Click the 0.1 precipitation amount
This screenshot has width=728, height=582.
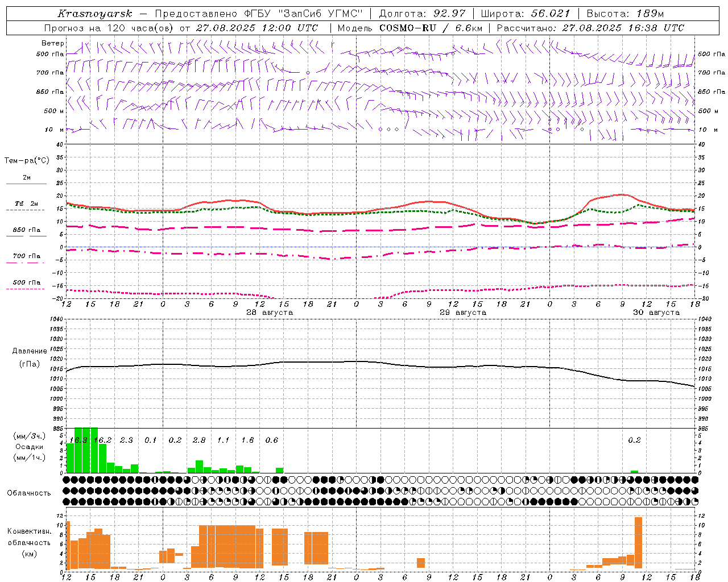[151, 440]
